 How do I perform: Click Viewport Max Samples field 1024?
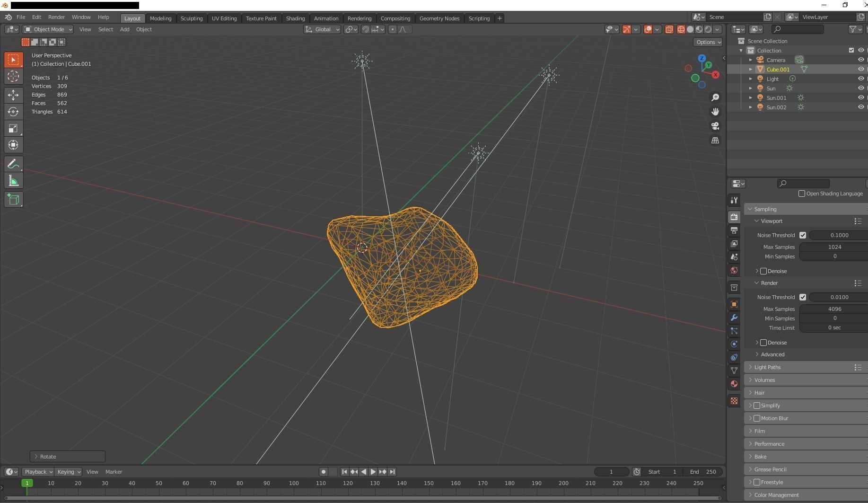pyautogui.click(x=834, y=247)
